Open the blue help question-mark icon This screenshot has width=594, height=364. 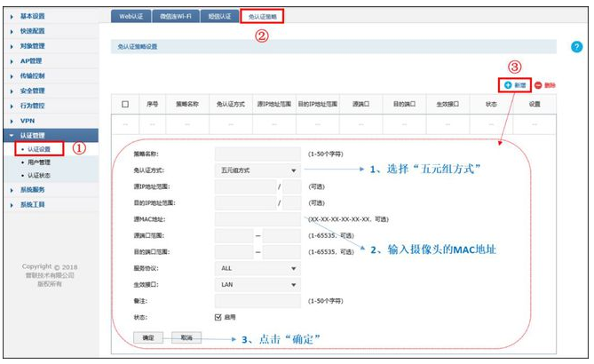576,47
